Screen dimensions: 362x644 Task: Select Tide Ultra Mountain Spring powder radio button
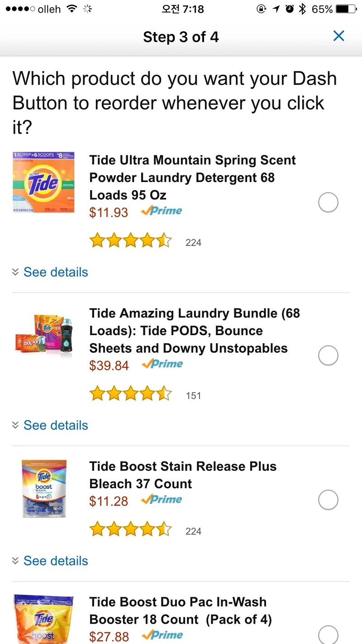328,202
